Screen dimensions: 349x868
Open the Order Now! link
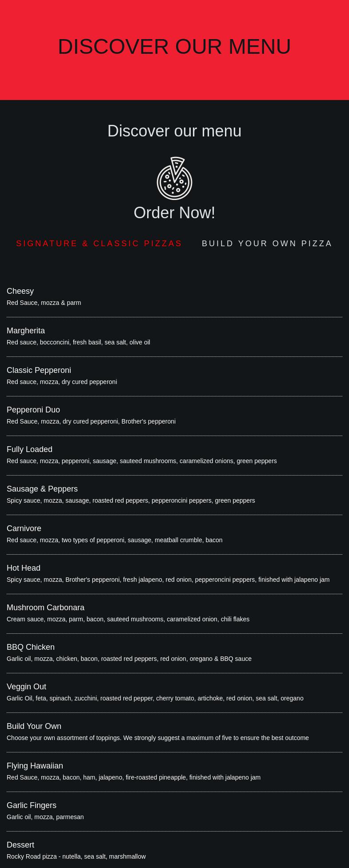point(174,213)
